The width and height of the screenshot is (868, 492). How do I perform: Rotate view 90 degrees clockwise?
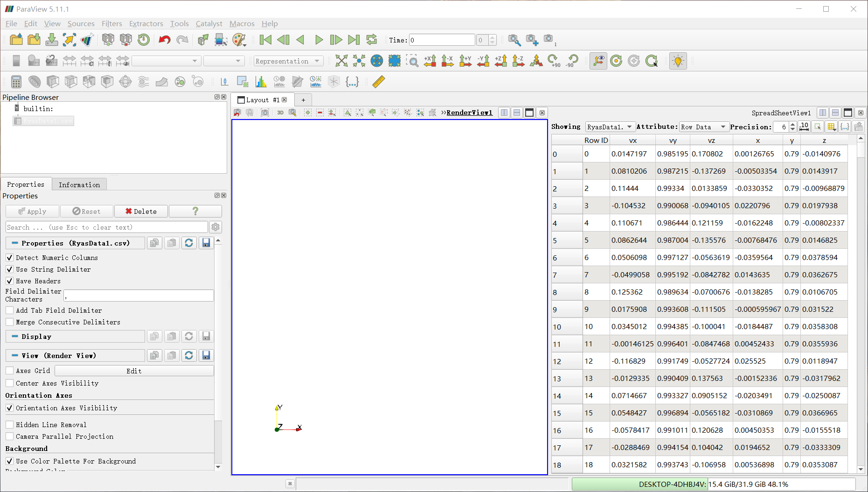coord(554,61)
